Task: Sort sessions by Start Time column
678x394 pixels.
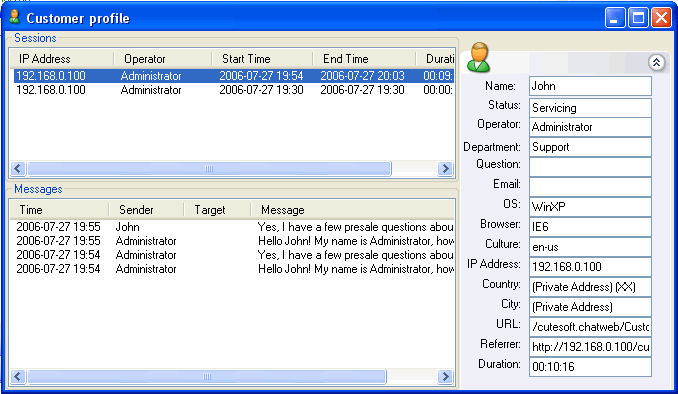Action: 262,59
